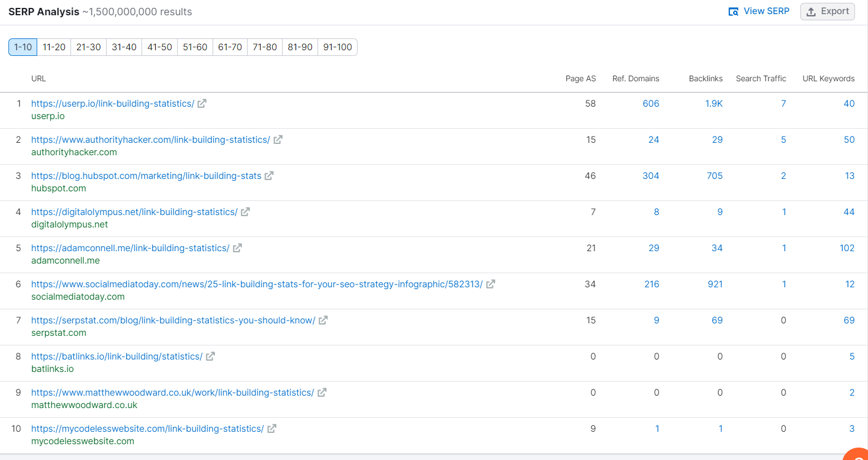The image size is (868, 460).
Task: Click 705 backlinks for hubspot.com
Action: (x=715, y=176)
